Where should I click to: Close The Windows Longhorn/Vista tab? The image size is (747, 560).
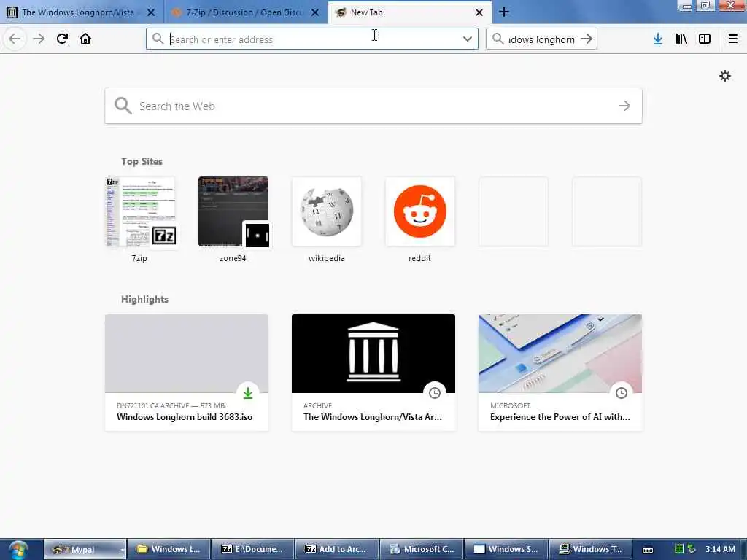[x=151, y=12]
